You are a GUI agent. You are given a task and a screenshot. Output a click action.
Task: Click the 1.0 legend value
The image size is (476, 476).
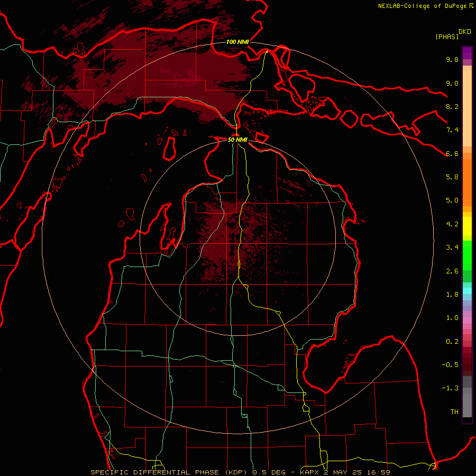pyautogui.click(x=452, y=318)
